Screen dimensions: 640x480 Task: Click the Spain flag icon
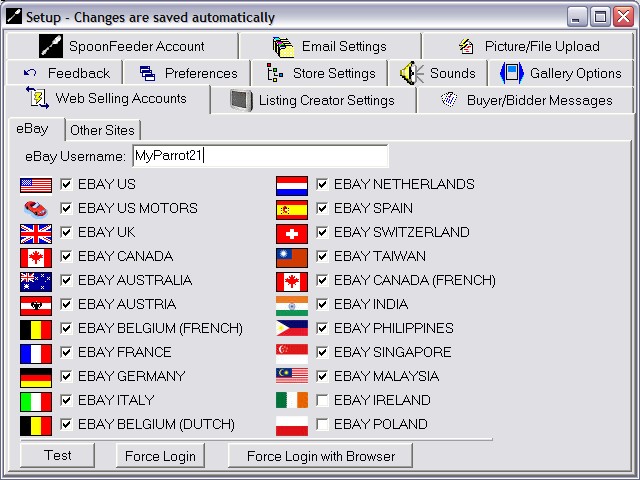292,210
